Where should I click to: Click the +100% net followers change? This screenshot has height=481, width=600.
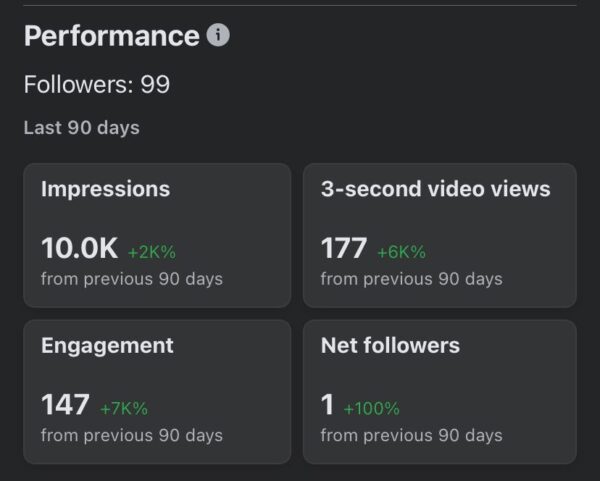tap(371, 408)
